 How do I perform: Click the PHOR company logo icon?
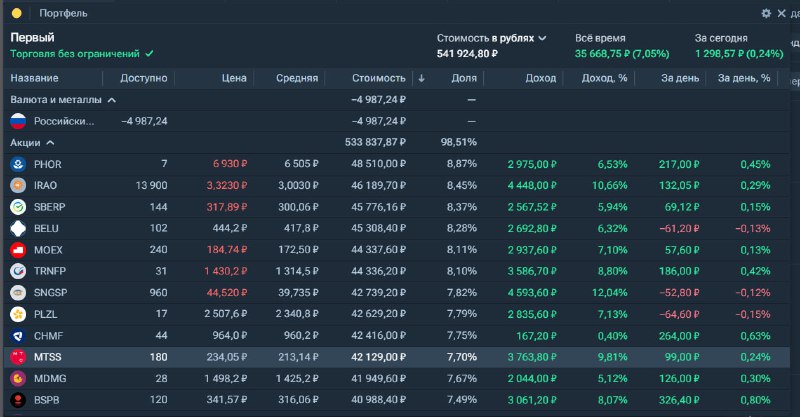[x=18, y=164]
